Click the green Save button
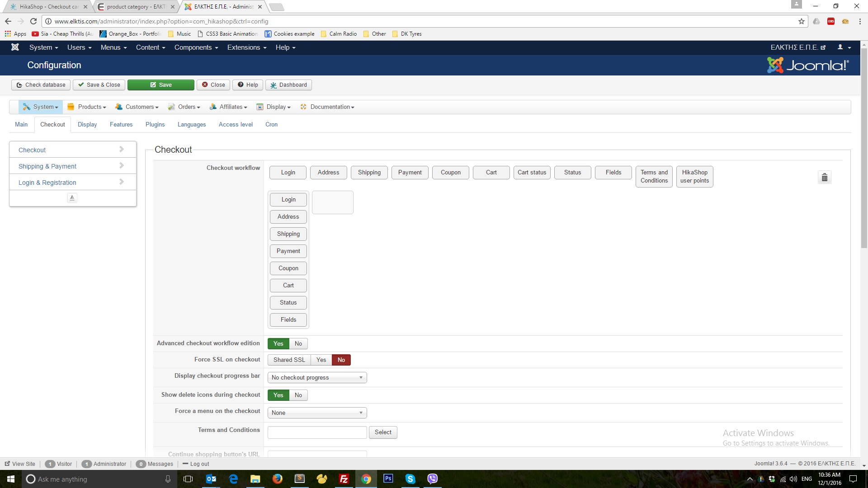 tap(160, 85)
